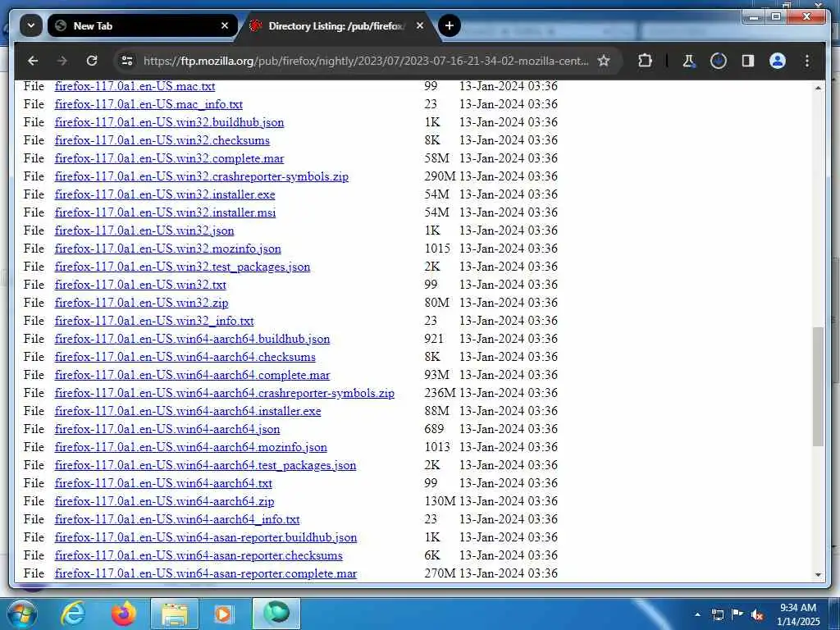840x630 pixels.
Task: Click the forward navigation arrow
Action: click(62, 61)
